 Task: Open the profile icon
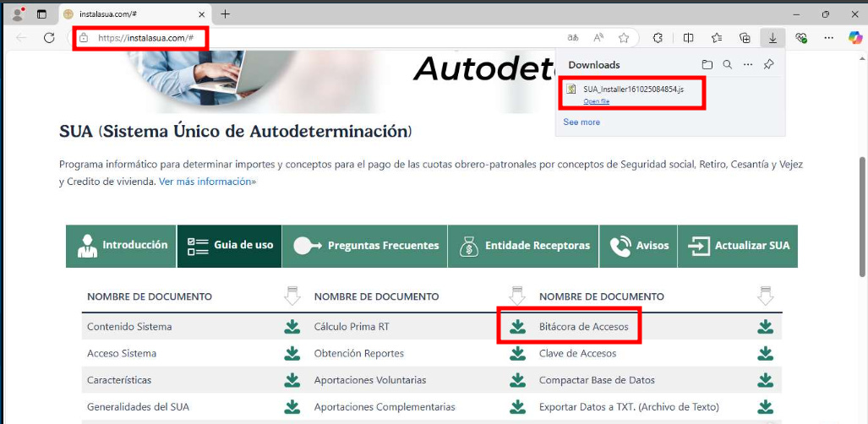click(x=19, y=14)
